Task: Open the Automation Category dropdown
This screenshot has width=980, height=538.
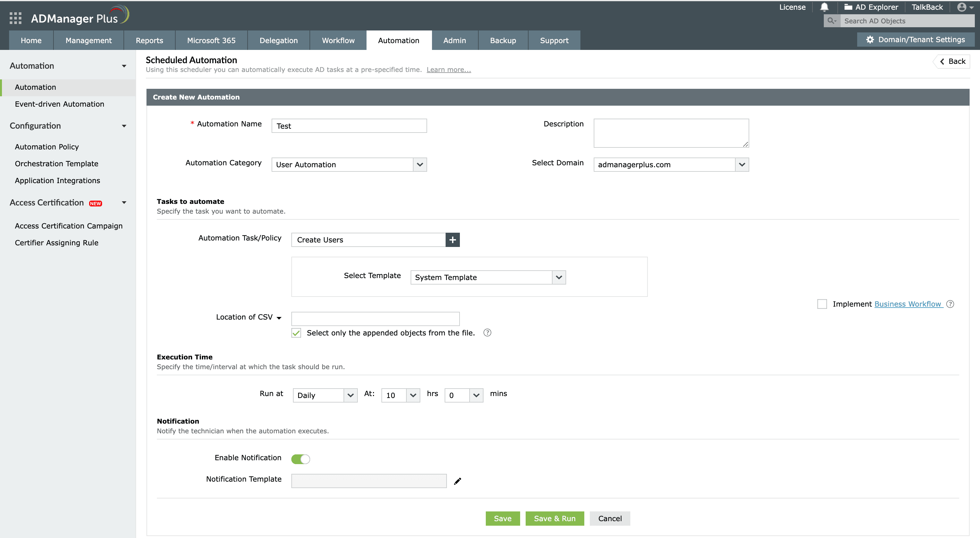Action: pyautogui.click(x=349, y=165)
